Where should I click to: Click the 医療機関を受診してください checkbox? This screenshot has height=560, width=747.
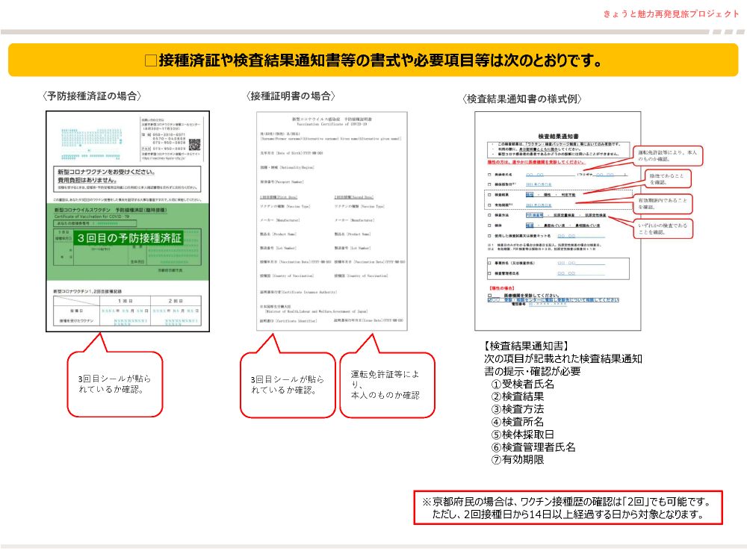click(489, 295)
